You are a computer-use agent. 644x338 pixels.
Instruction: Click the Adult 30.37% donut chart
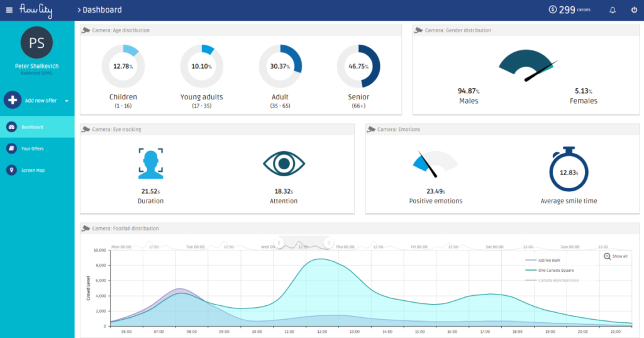coord(280,66)
